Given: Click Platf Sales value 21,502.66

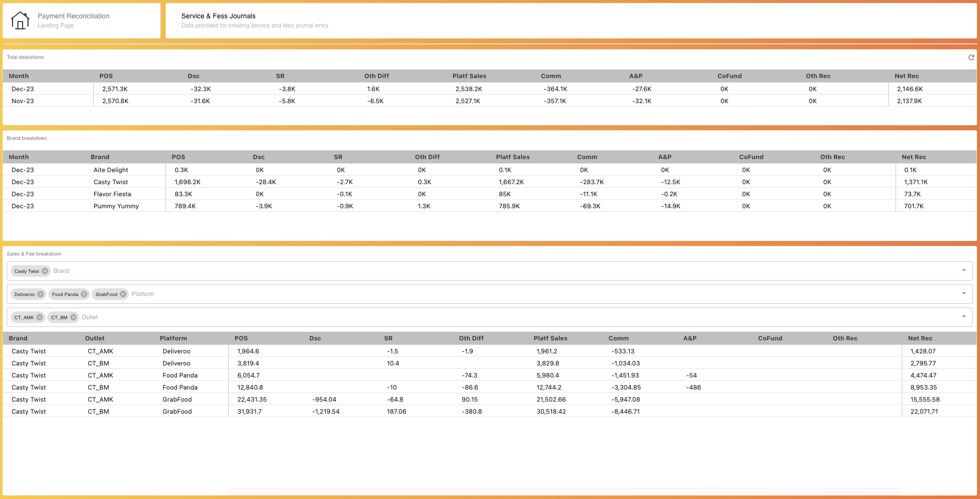Looking at the screenshot, I should (551, 399).
